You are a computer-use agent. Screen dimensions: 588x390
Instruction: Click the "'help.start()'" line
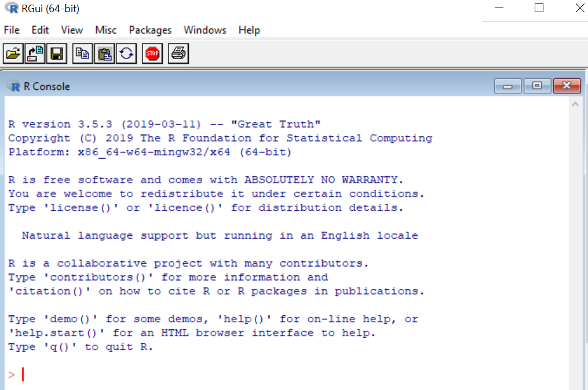pos(192,333)
